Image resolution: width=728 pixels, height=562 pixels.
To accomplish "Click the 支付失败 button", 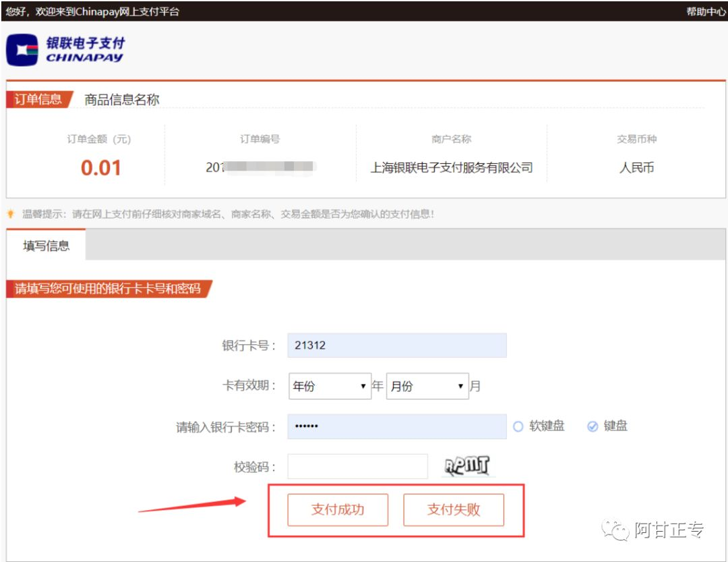I will pos(454,509).
